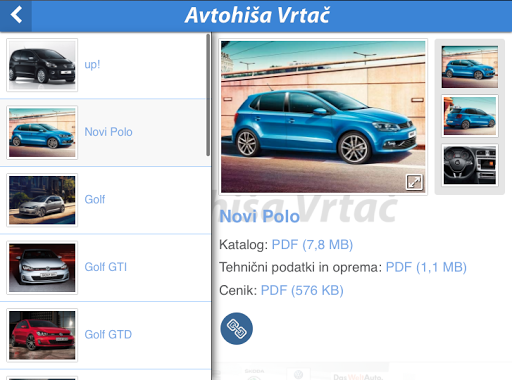Click the red Golf GTD thumbnail image
Image resolution: width=512 pixels, height=380 pixels.
pos(42,335)
